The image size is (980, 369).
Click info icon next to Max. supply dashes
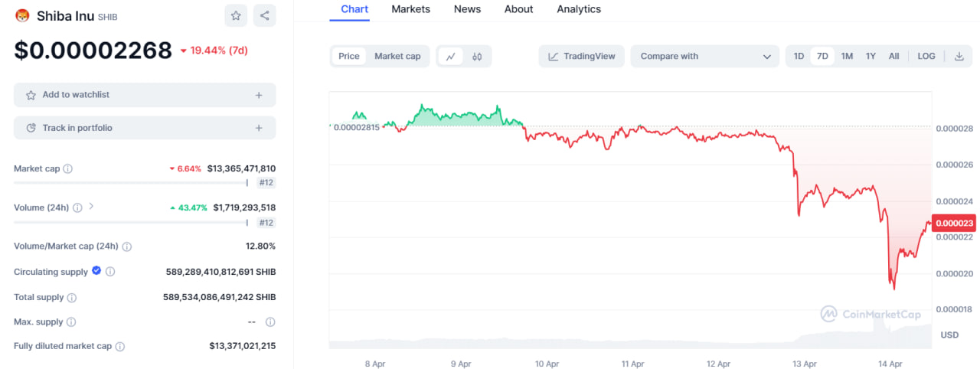click(270, 322)
